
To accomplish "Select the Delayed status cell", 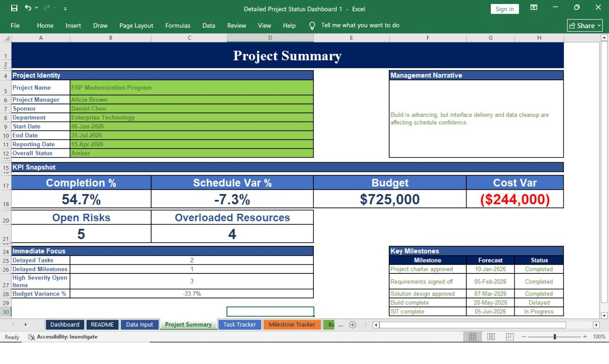I will point(539,303).
